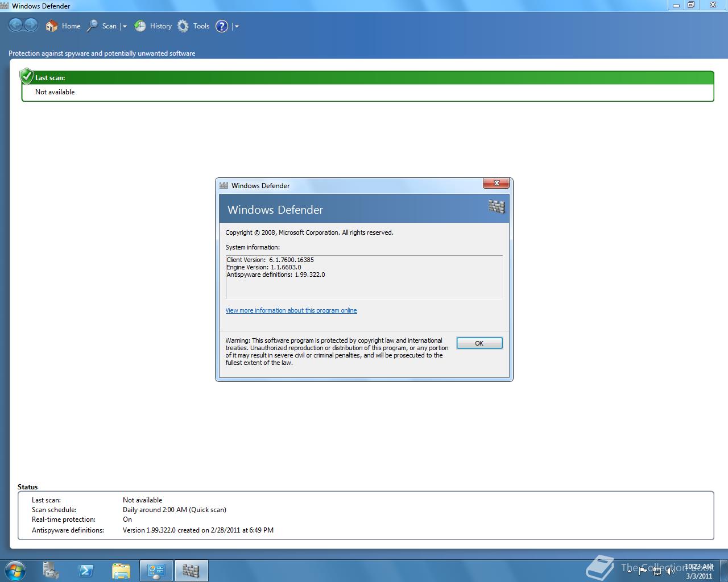Open the Windows Start menu orb
This screenshot has width=728, height=582.
[15, 570]
